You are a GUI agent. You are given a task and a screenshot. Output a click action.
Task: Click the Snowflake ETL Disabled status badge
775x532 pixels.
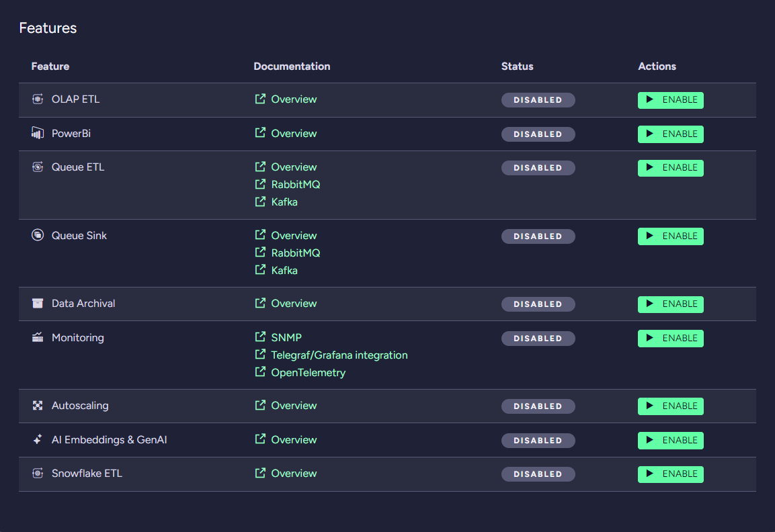tap(538, 474)
